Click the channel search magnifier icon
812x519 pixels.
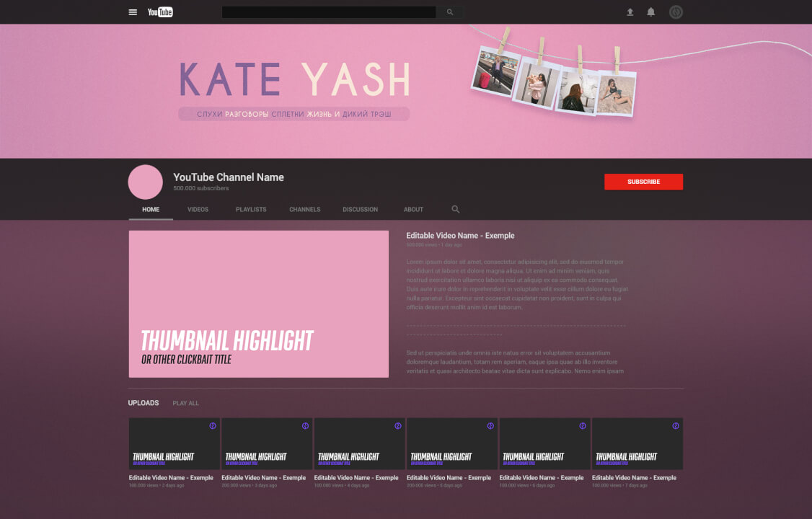coord(456,209)
